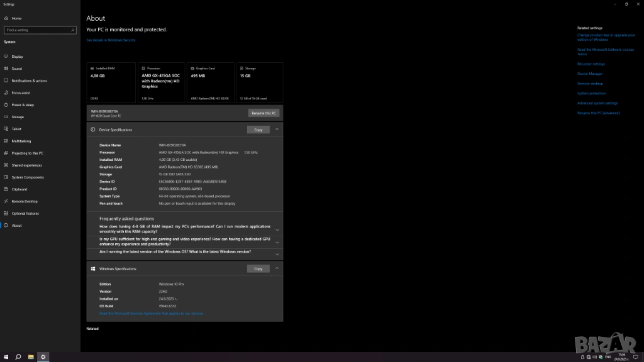
Task: Expand the GPU gaming FAQ question
Action: tap(277, 242)
